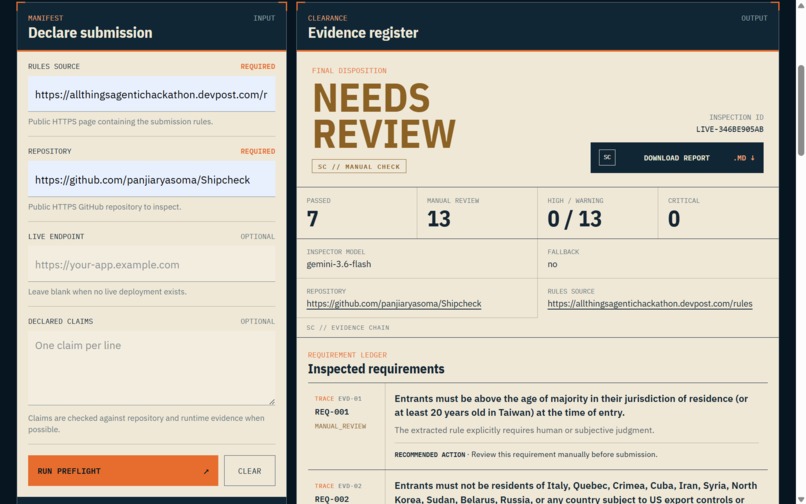Click the Repository URL input field
Screen dimensions: 806x504
[x=152, y=179]
